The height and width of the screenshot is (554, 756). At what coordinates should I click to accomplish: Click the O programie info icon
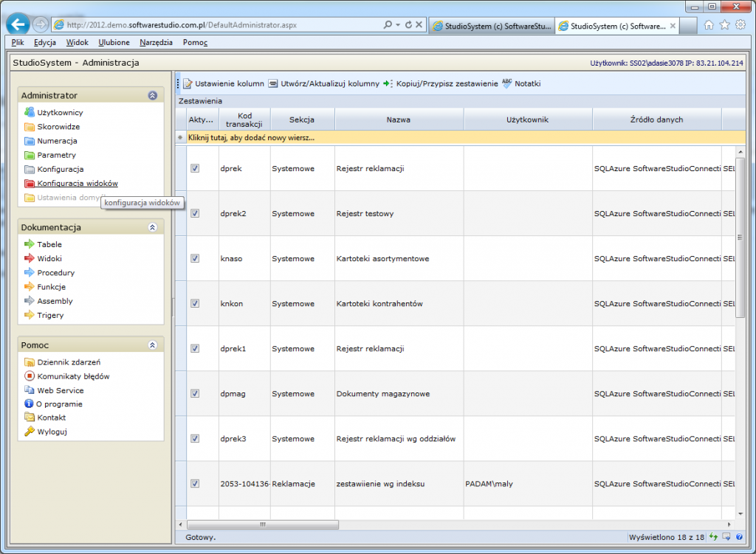pyautogui.click(x=30, y=404)
